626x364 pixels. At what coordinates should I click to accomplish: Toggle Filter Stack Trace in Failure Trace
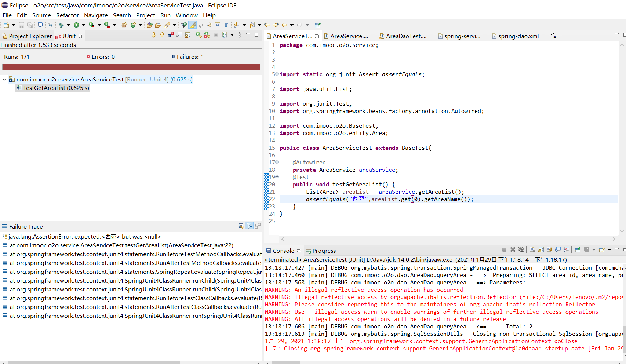click(x=250, y=226)
